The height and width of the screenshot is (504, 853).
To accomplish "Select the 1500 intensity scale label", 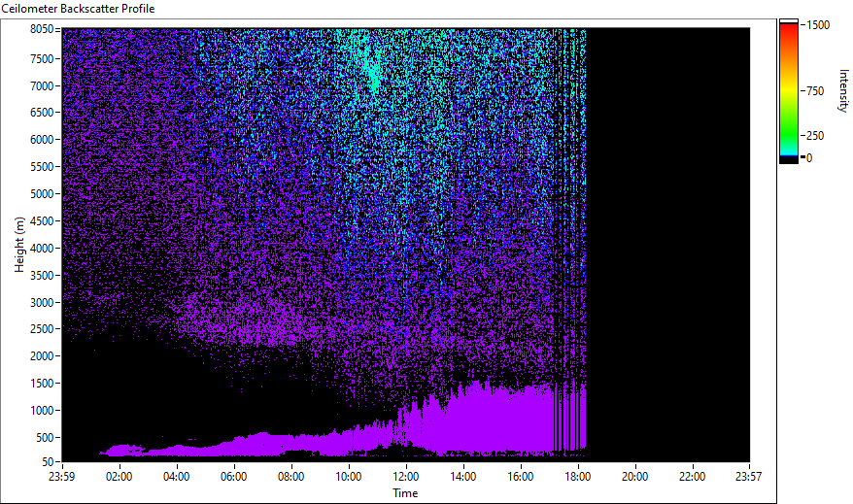I will (x=818, y=25).
